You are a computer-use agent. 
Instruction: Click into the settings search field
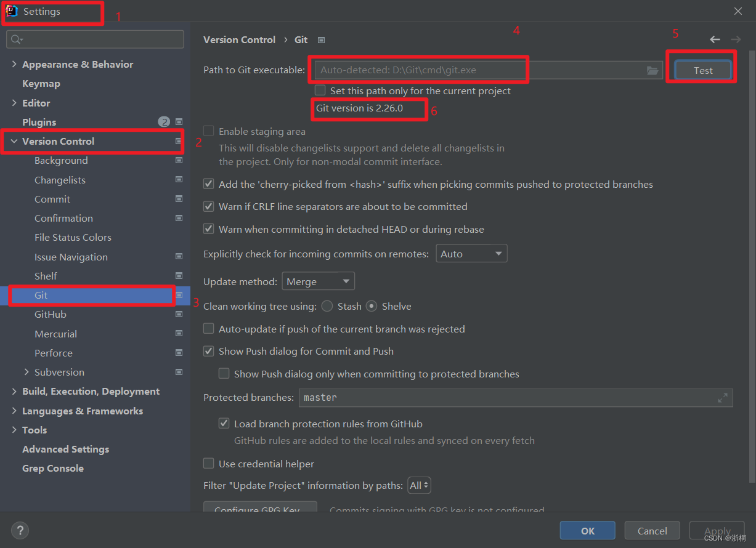tap(96, 39)
